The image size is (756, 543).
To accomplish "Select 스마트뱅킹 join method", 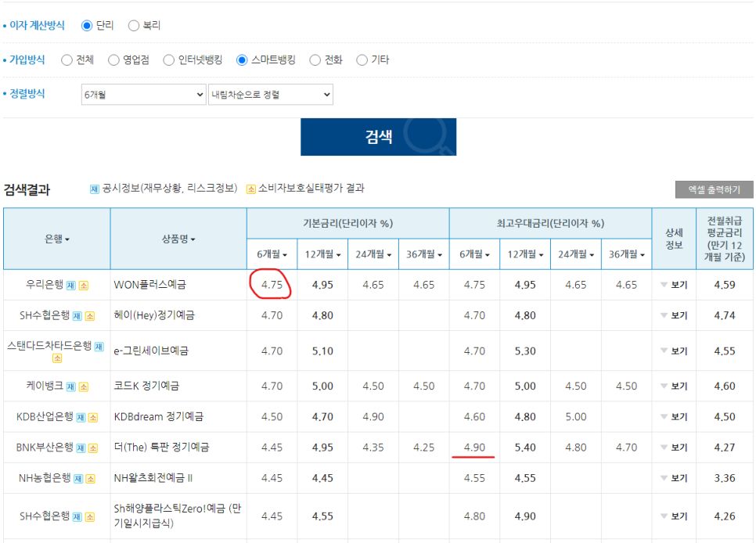I will pos(242,60).
